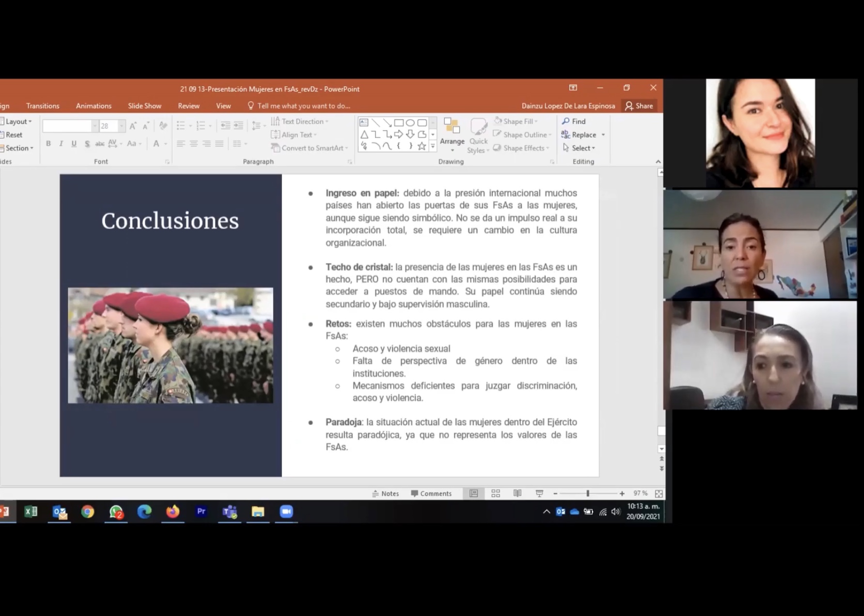
Task: Toggle Notes pane in status bar
Action: click(x=385, y=493)
